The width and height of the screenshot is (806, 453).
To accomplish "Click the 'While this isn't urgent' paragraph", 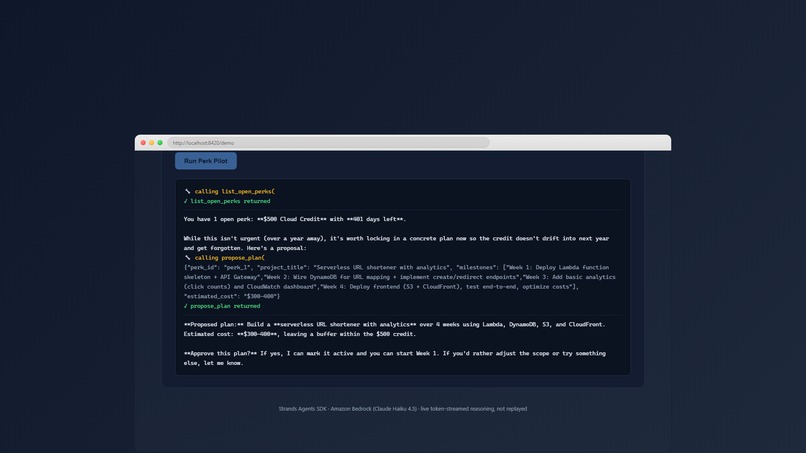I will click(x=396, y=243).
